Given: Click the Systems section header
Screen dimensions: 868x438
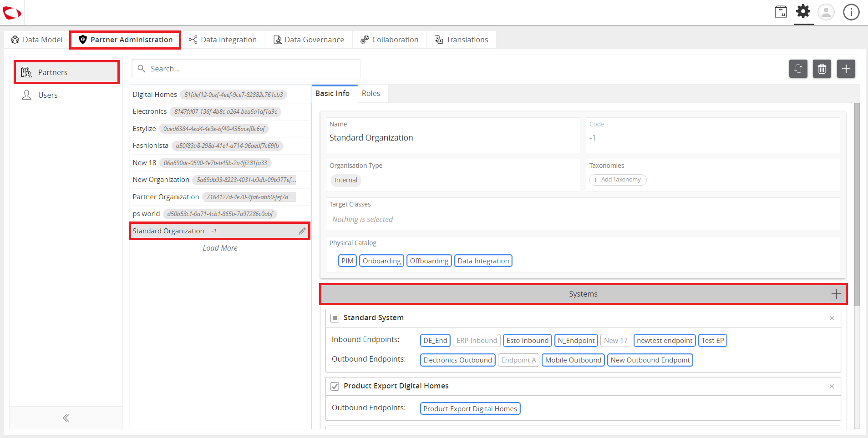Looking at the screenshot, I should point(583,294).
